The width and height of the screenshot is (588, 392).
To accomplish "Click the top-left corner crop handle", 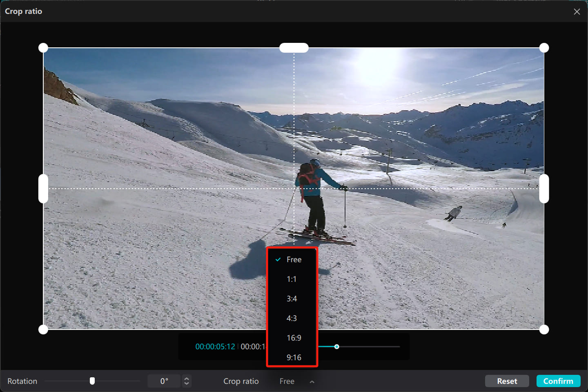I will (43, 48).
